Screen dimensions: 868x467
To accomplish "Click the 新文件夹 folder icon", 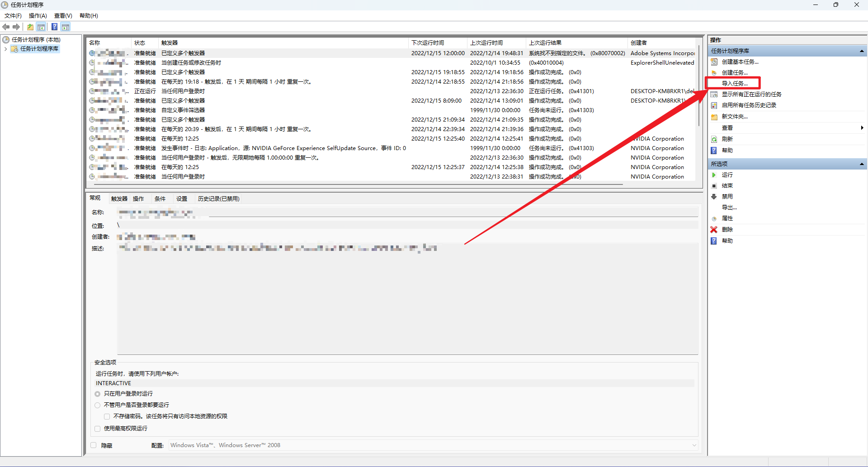I will [x=714, y=117].
